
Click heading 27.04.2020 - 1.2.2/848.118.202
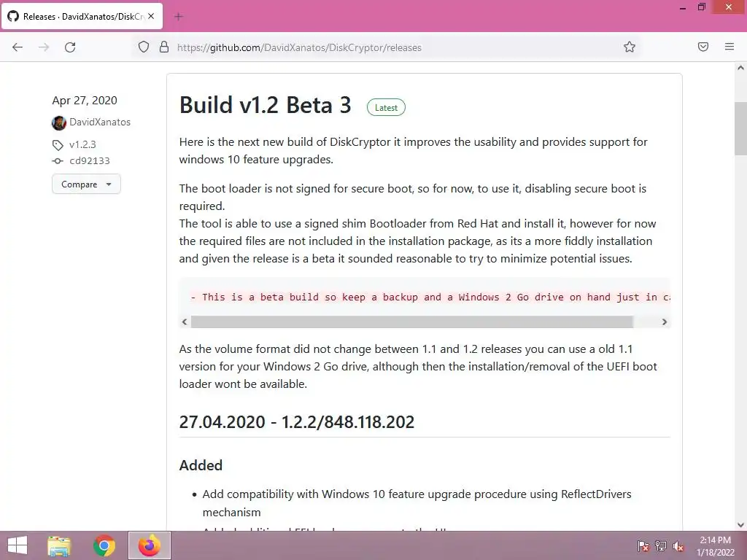[297, 422]
